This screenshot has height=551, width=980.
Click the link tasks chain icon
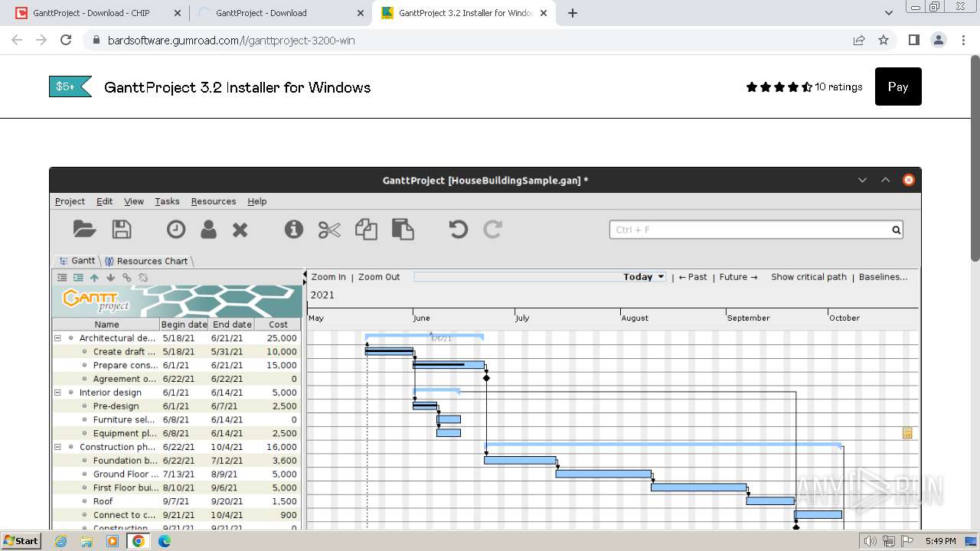[x=126, y=278]
